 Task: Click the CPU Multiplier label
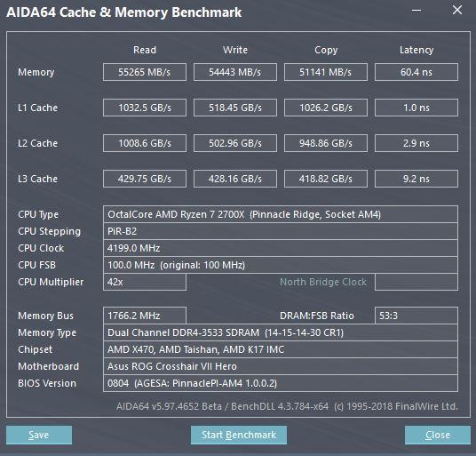(x=51, y=283)
